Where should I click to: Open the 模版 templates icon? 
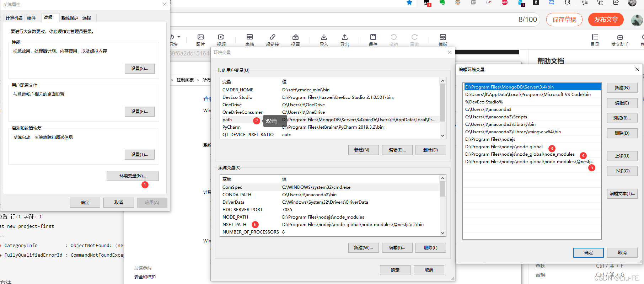click(443, 40)
